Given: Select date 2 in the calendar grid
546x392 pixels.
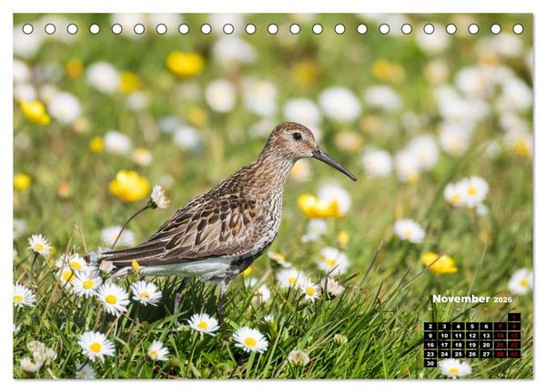Looking at the screenshot, I should pos(430,327).
